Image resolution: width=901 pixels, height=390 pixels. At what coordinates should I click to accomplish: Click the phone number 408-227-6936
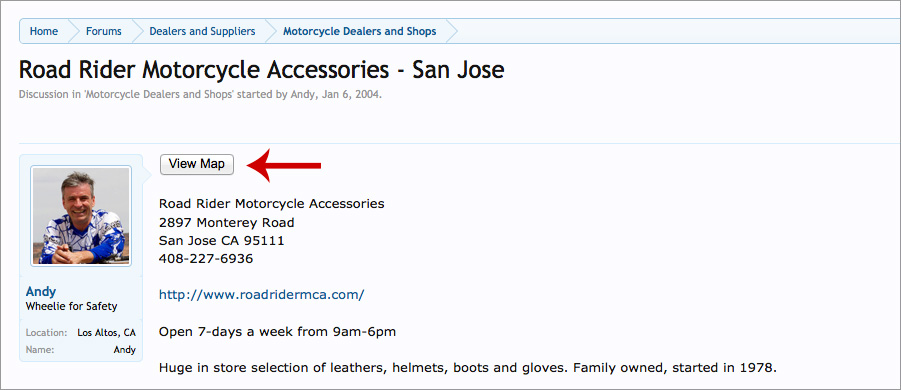coord(206,258)
